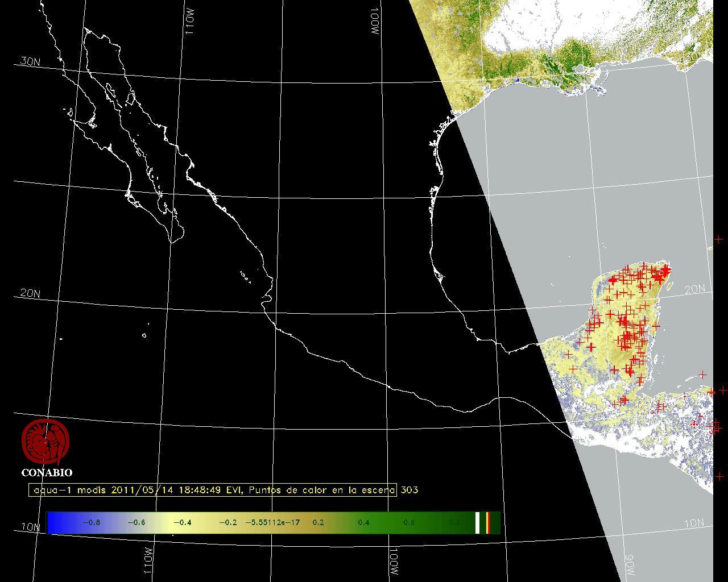
Task: Click the 30N latitude label on left
Action: pos(30,61)
